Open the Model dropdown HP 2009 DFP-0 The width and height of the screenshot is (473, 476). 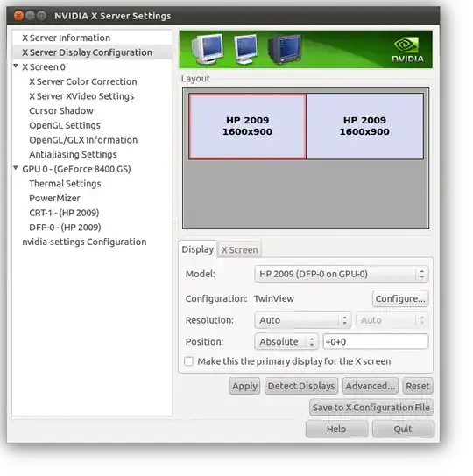(342, 274)
